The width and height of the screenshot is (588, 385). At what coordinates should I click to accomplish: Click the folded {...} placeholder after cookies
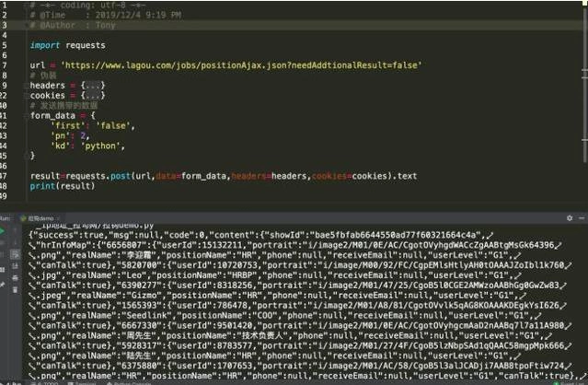click(93, 96)
